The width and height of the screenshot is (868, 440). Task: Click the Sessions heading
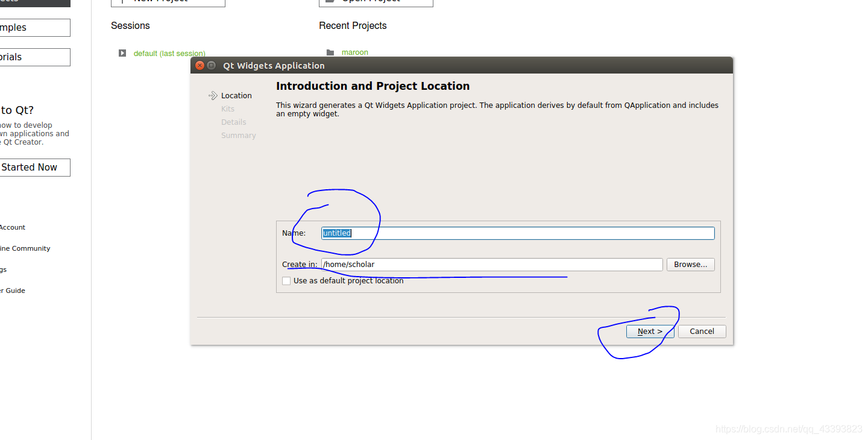point(130,26)
